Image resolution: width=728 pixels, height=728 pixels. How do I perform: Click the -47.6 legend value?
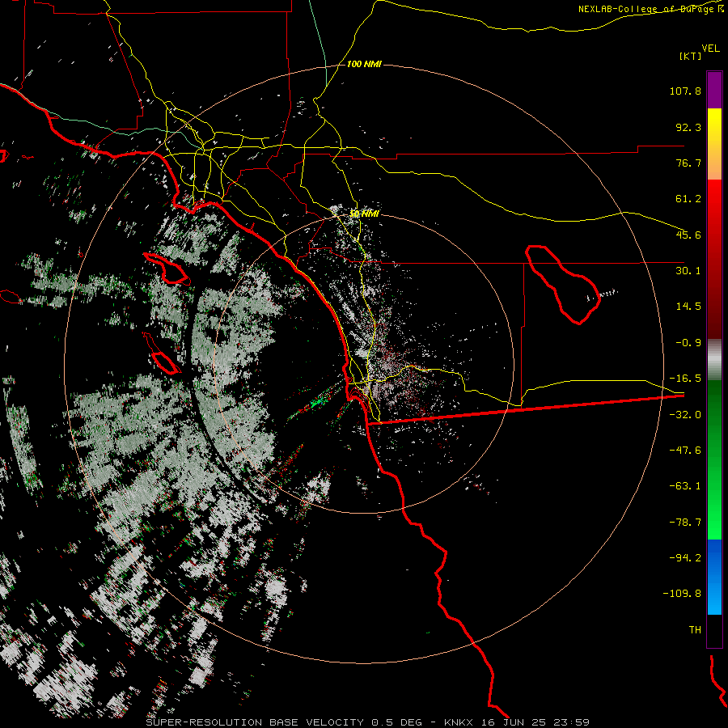(x=685, y=451)
